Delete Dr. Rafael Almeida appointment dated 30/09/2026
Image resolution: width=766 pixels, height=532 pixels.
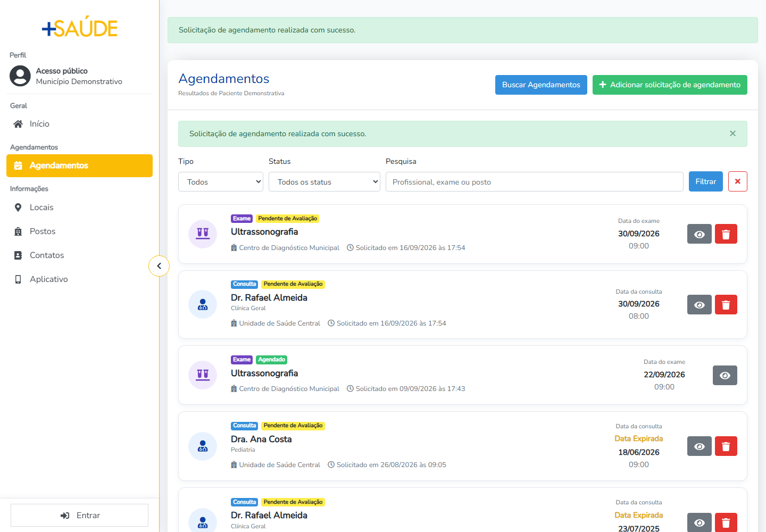tap(726, 305)
